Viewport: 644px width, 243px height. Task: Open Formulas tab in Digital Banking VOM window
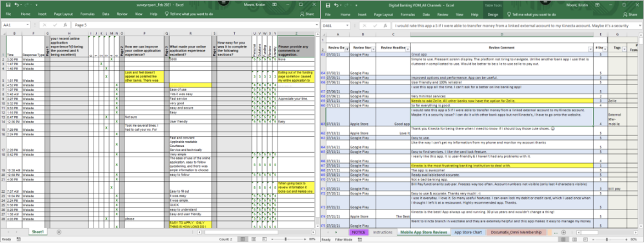(408, 14)
